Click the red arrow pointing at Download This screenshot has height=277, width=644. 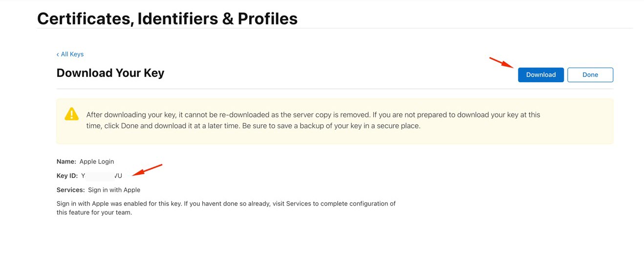tap(502, 63)
